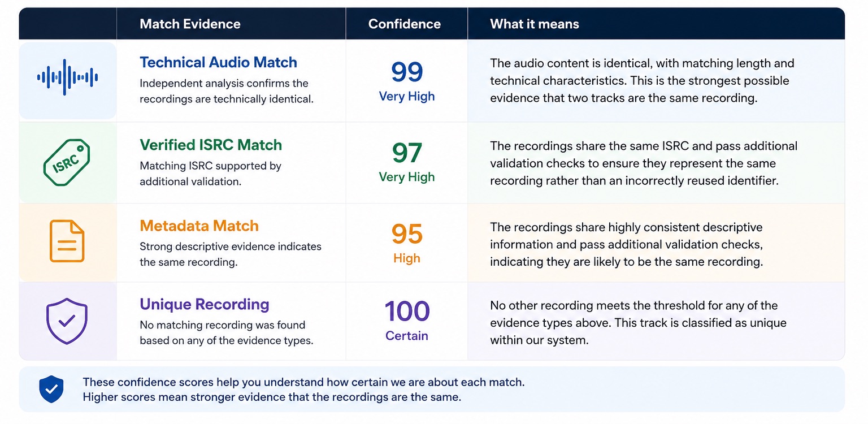868x424 pixels.
Task: Click the orange document metadata icon
Action: click(67, 241)
